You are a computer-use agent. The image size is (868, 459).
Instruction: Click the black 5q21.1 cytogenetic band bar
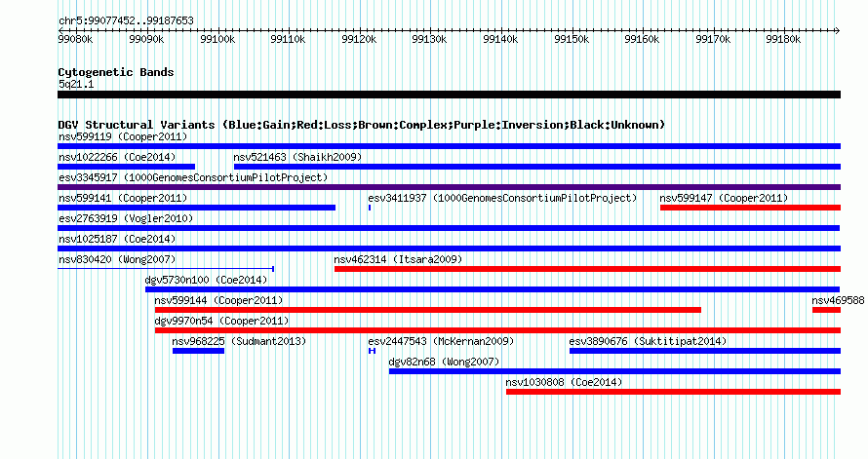pyautogui.click(x=449, y=96)
